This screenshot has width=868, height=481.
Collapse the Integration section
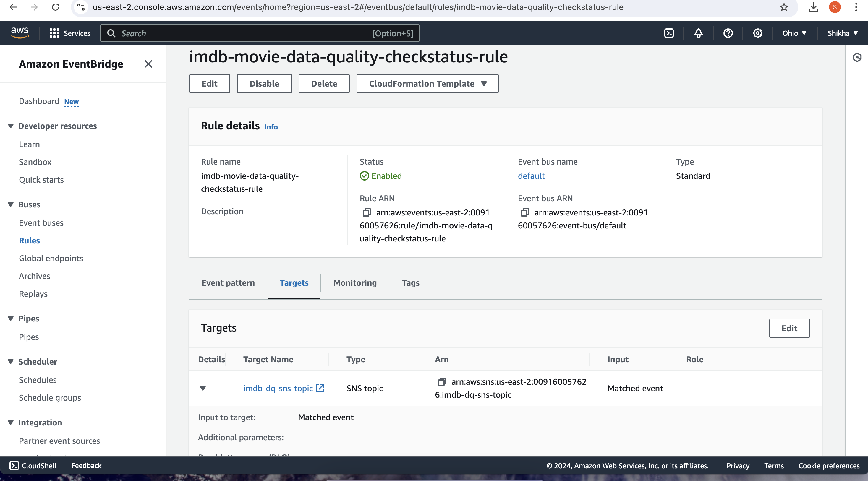pyautogui.click(x=10, y=422)
